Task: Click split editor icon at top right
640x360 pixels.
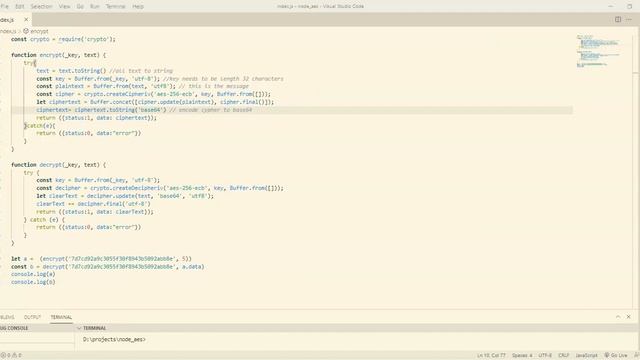Action: click(618, 20)
